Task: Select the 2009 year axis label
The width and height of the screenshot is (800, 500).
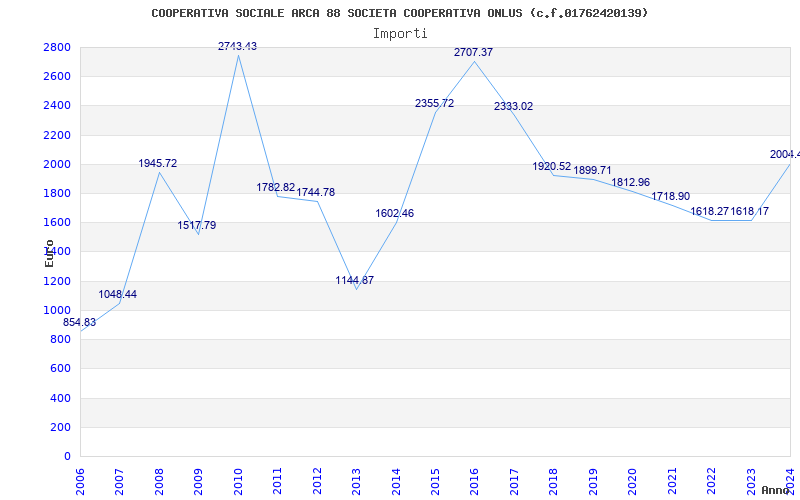Action: click(x=198, y=482)
